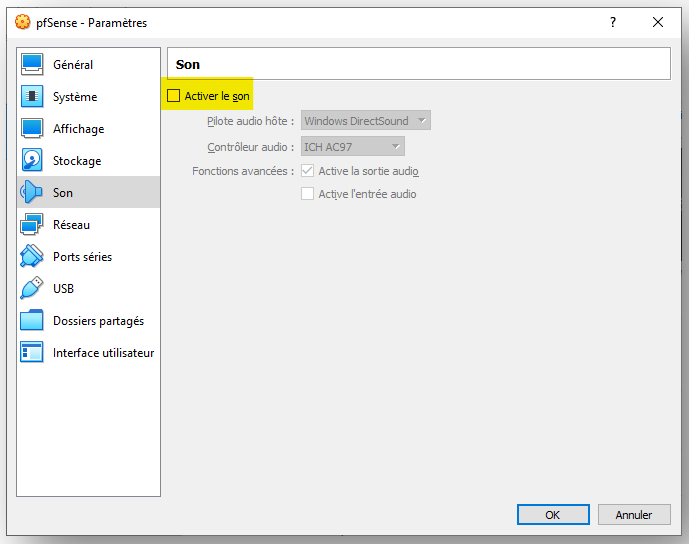
Task: Close the pfSense Paramètres dialog
Action: [658, 22]
